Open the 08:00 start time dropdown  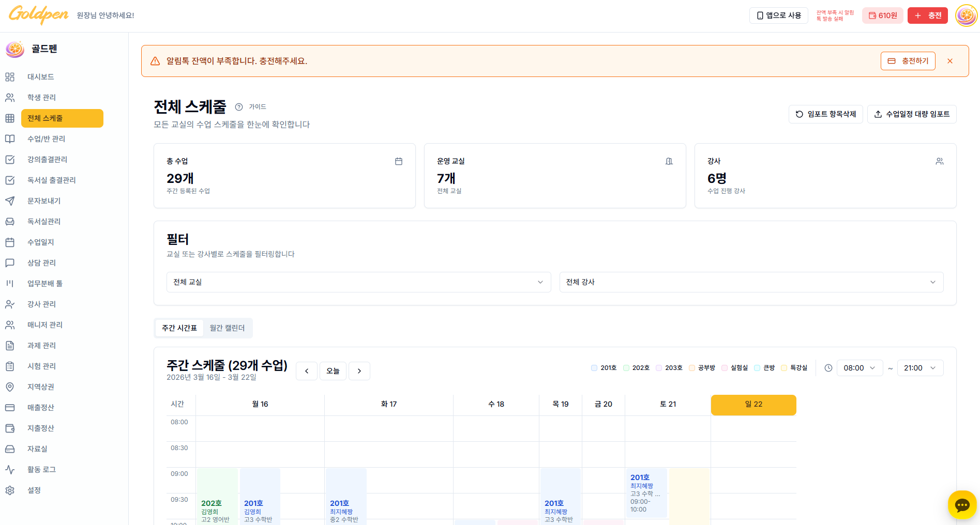point(860,367)
